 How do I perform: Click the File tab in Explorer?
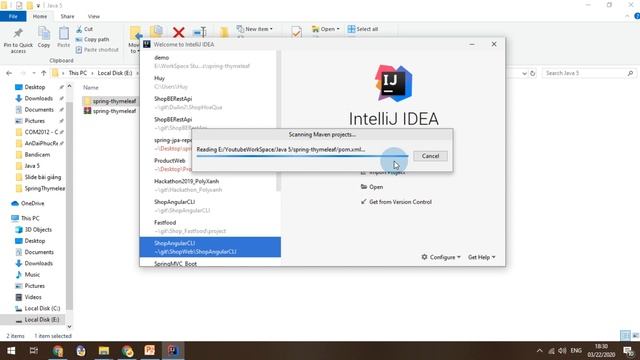pyautogui.click(x=13, y=16)
